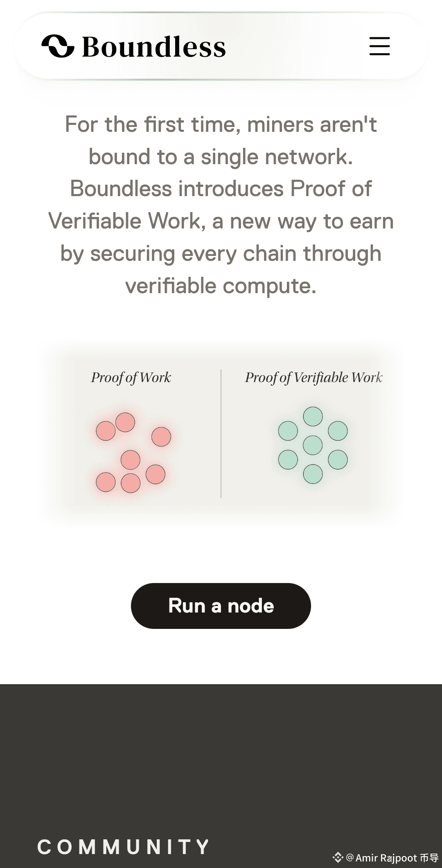Select the lower-right green circle of the hexagon
Viewport: 442px width, 868px height.
[338, 459]
